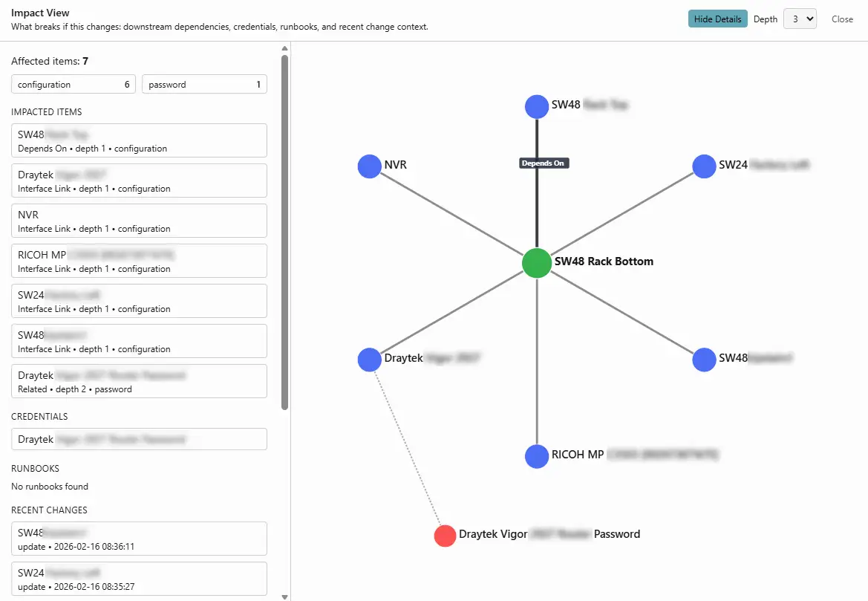The height and width of the screenshot is (601, 868).
Task: Click the SW24 node in the graph
Action: click(704, 166)
